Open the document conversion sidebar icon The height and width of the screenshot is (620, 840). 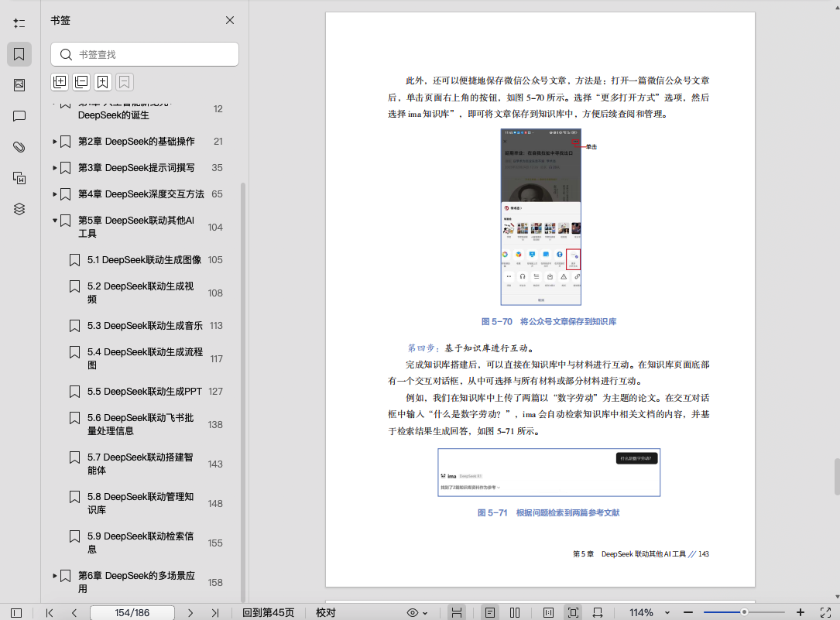pyautogui.click(x=19, y=178)
